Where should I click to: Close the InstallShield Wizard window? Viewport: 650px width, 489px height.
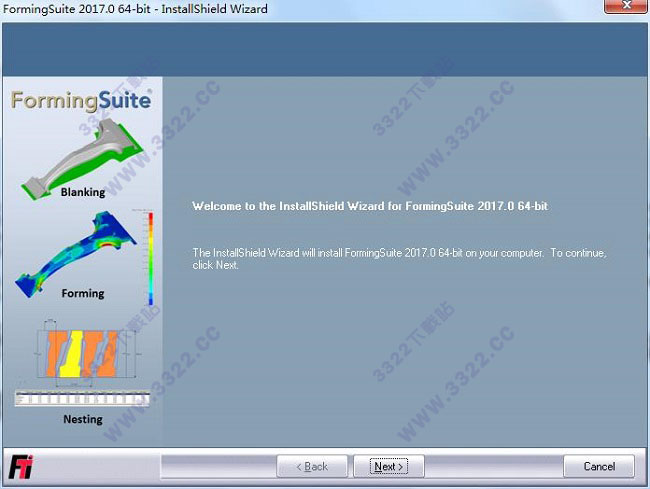point(626,6)
